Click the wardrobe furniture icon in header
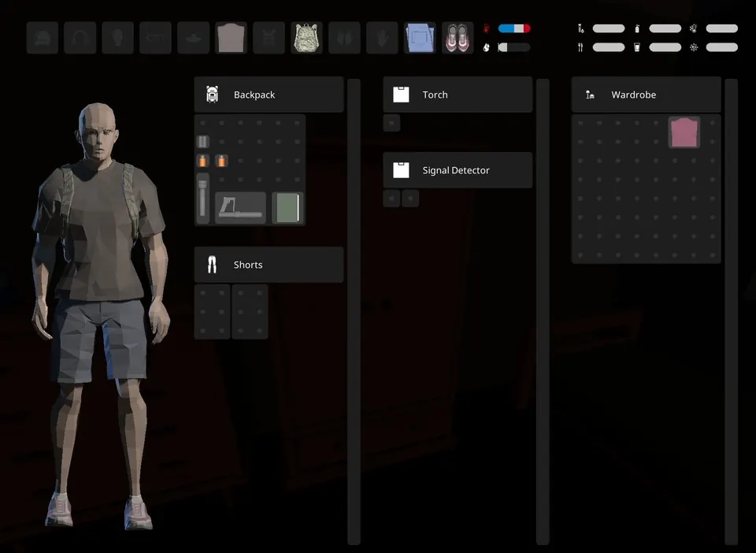 pos(590,95)
